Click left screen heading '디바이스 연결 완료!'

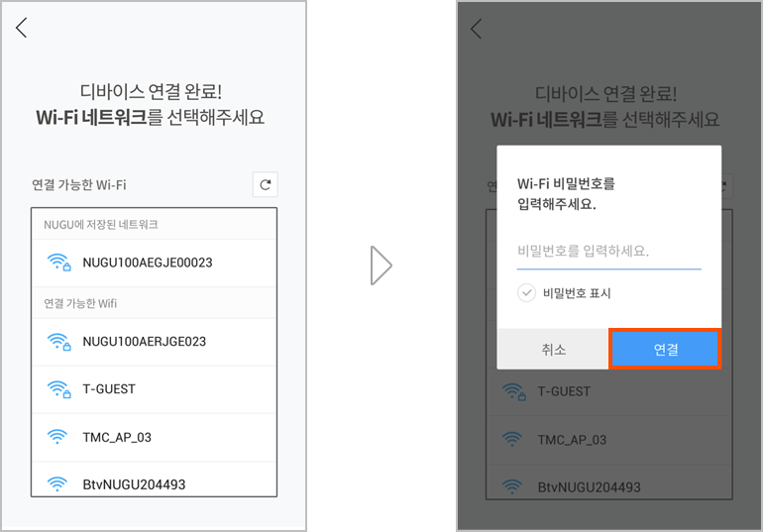[x=151, y=91]
